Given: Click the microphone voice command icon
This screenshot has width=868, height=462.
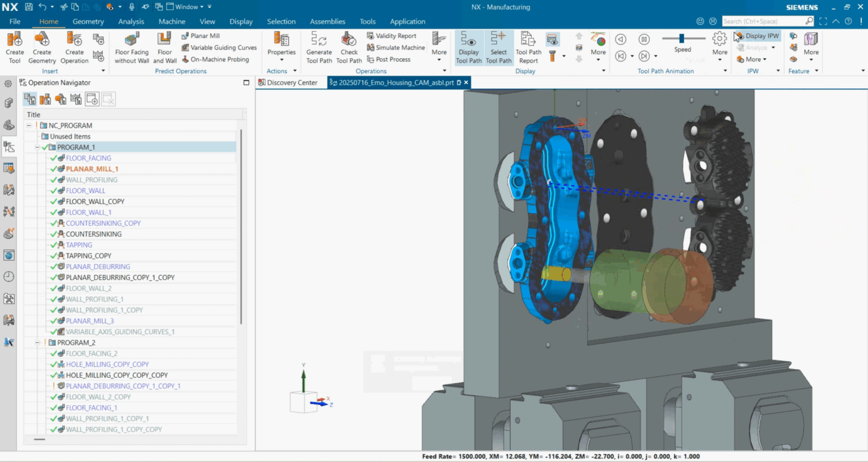Looking at the screenshot, I should click(x=131, y=7).
